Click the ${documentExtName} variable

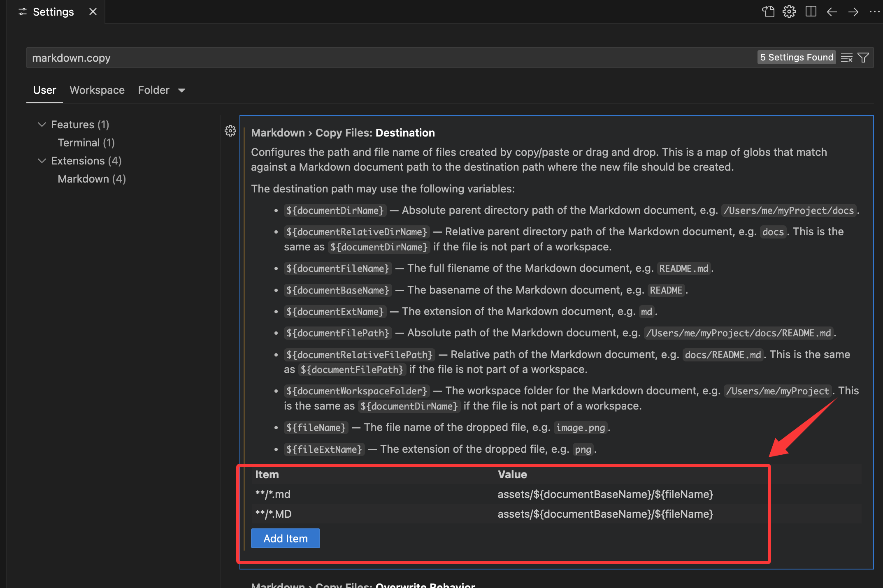[x=335, y=312]
